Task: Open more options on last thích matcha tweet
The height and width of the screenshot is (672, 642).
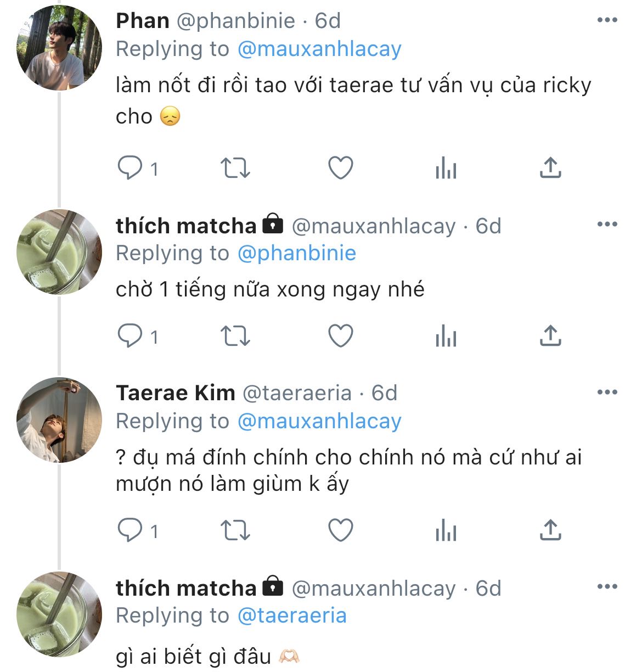Action: click(x=607, y=587)
